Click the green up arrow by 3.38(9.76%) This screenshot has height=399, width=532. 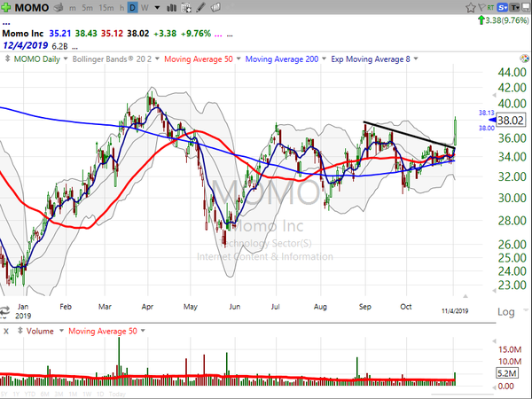pos(481,20)
